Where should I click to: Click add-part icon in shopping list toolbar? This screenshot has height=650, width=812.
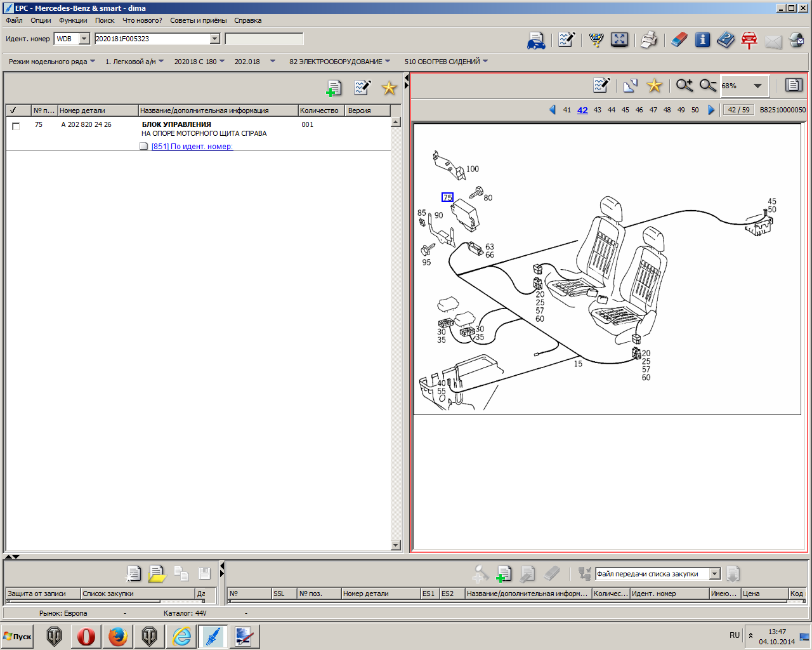504,574
